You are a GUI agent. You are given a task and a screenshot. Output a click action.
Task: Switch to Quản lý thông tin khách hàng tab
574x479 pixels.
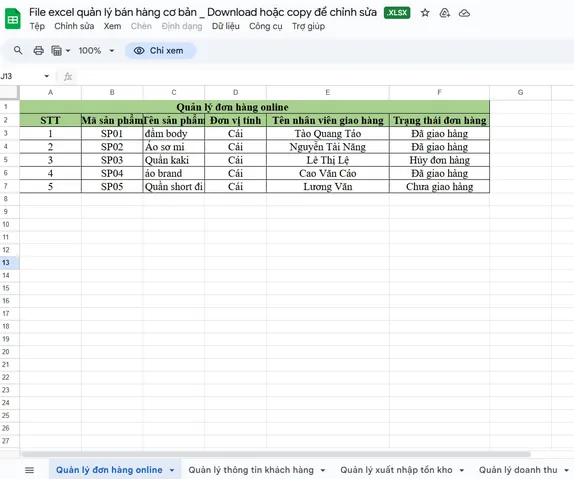pos(251,470)
